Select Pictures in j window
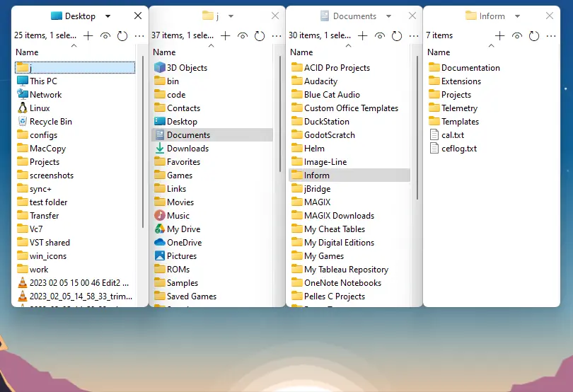The height and width of the screenshot is (392, 573). click(175, 256)
